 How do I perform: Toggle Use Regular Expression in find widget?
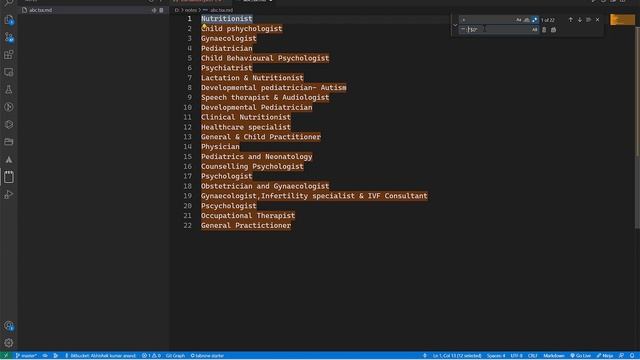[535, 20]
